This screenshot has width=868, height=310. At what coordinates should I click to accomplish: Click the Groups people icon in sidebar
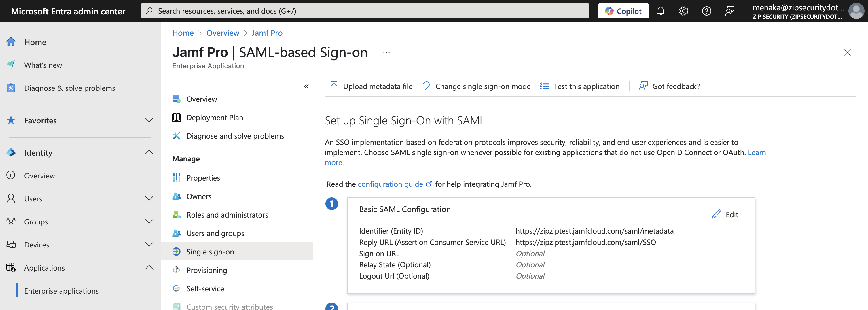11,221
